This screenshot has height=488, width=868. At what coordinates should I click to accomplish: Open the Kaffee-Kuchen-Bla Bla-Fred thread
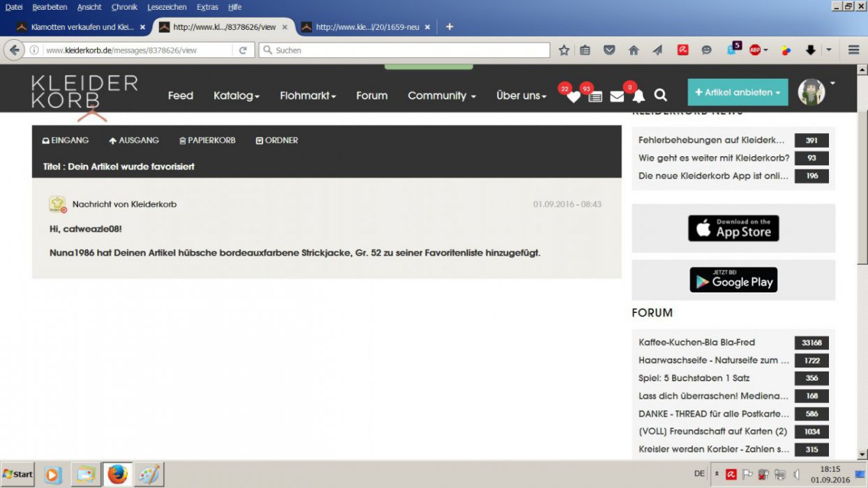pos(696,342)
